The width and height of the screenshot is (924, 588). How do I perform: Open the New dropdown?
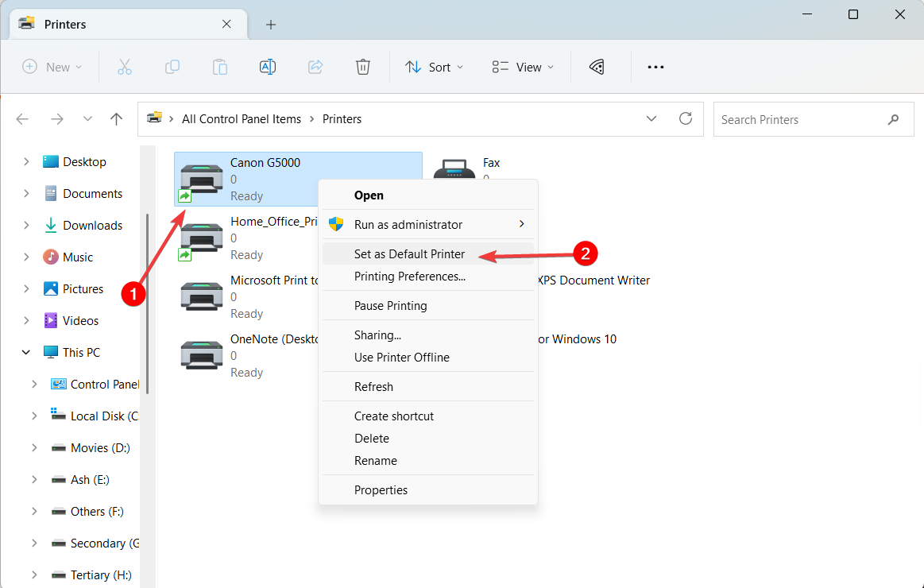(x=52, y=67)
